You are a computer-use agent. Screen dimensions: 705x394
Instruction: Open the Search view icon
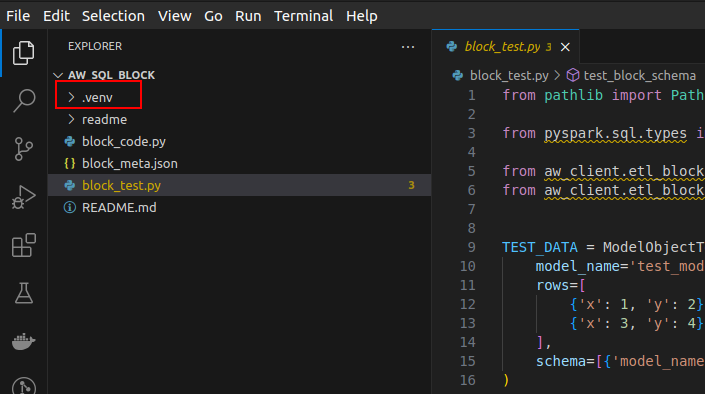pyautogui.click(x=23, y=100)
